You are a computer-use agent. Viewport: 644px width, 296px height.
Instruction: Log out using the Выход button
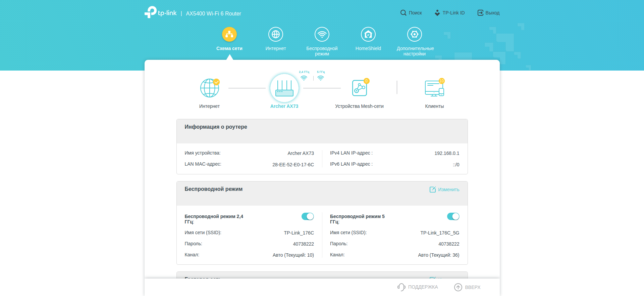(489, 13)
